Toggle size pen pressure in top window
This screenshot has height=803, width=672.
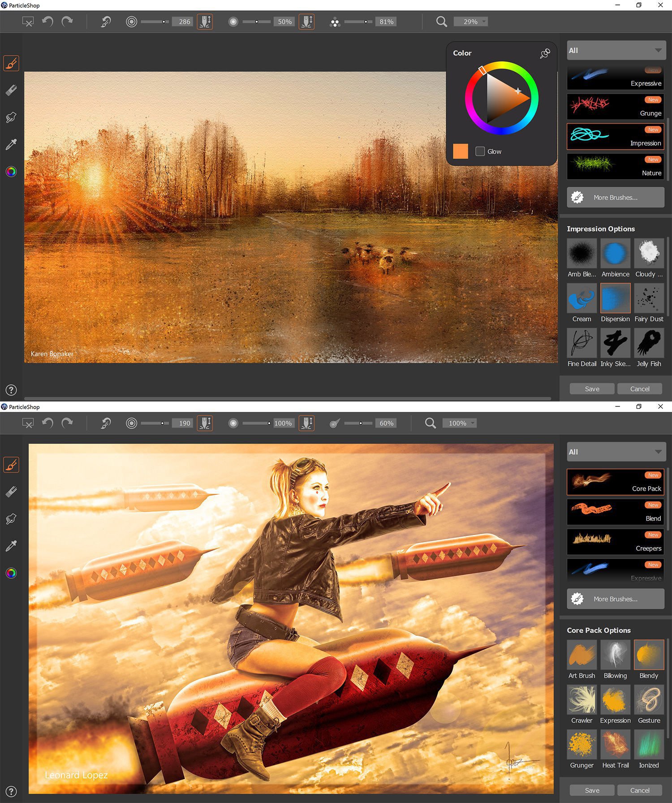click(205, 22)
